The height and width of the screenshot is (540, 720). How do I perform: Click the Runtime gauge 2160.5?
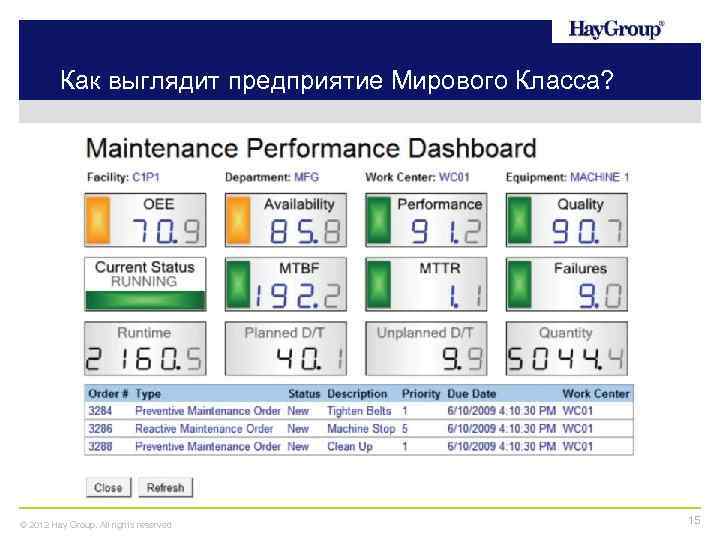point(145,349)
